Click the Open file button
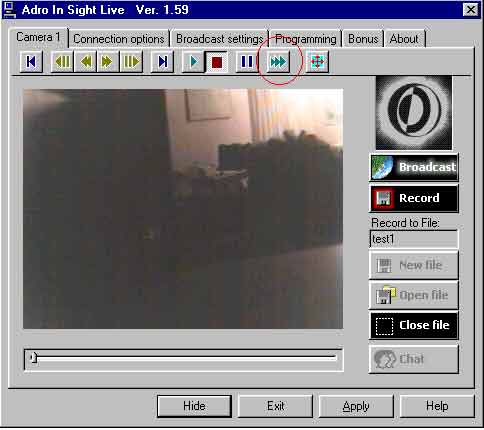 click(414, 295)
